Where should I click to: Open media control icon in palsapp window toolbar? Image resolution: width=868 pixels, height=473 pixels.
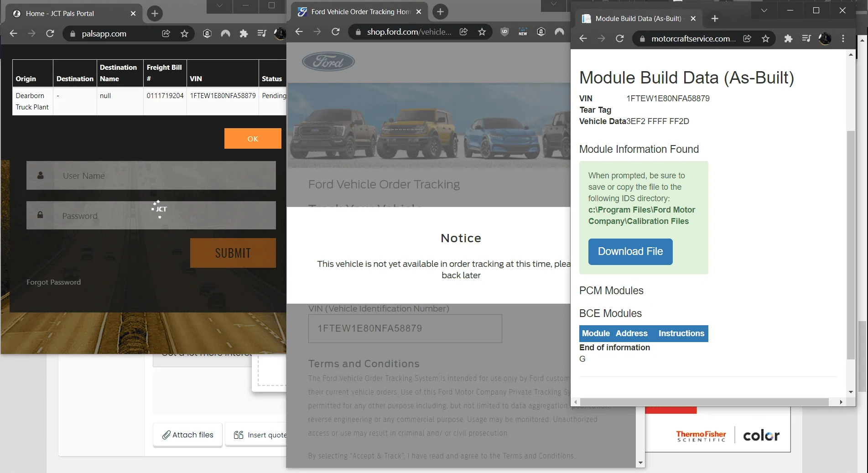pyautogui.click(x=261, y=34)
